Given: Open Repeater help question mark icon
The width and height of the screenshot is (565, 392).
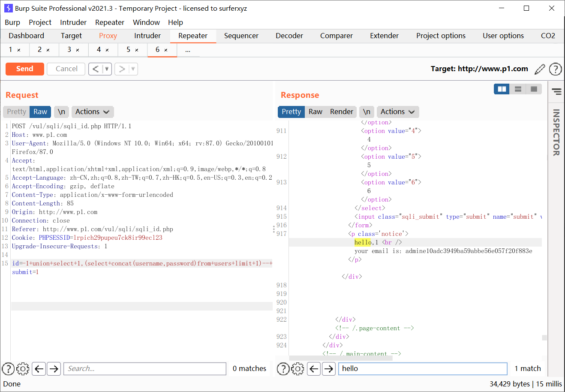Looking at the screenshot, I should [556, 69].
